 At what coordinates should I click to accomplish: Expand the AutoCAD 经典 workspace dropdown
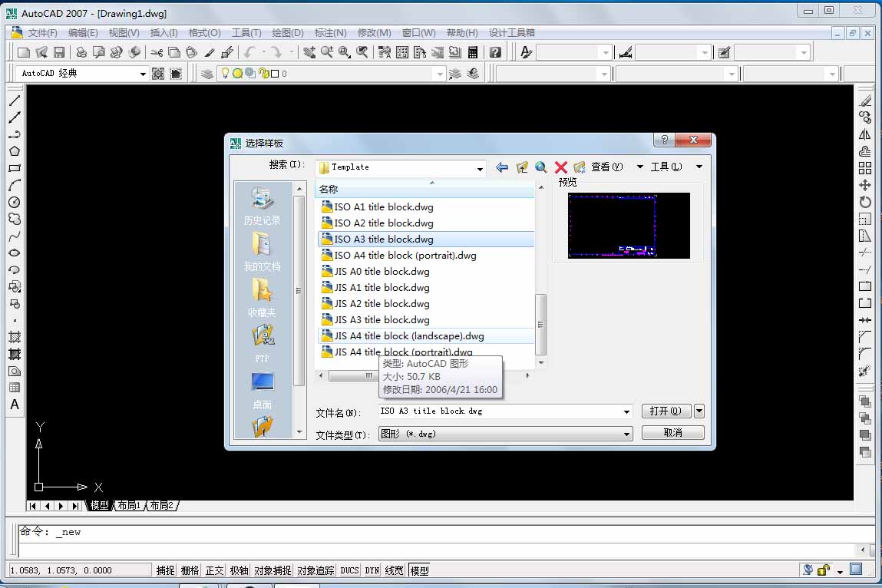tap(143, 74)
